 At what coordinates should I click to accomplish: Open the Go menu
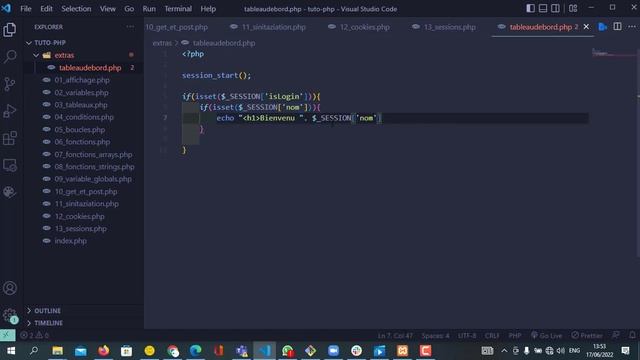(129, 9)
